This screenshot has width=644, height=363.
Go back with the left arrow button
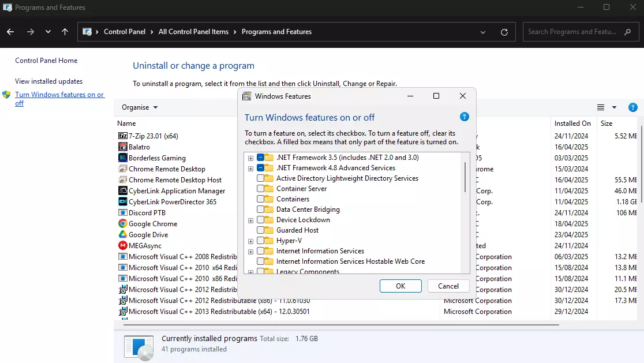coord(11,32)
